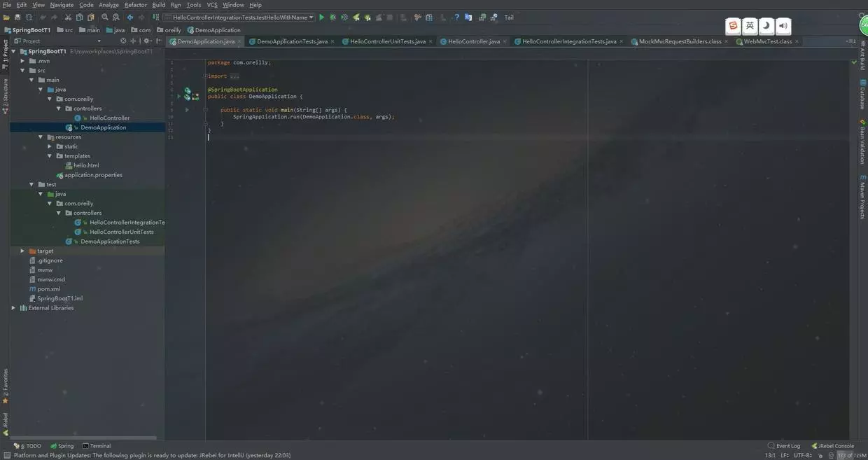Toggle read-only lock icon in status bar
The image size is (868, 460).
[x=819, y=455]
